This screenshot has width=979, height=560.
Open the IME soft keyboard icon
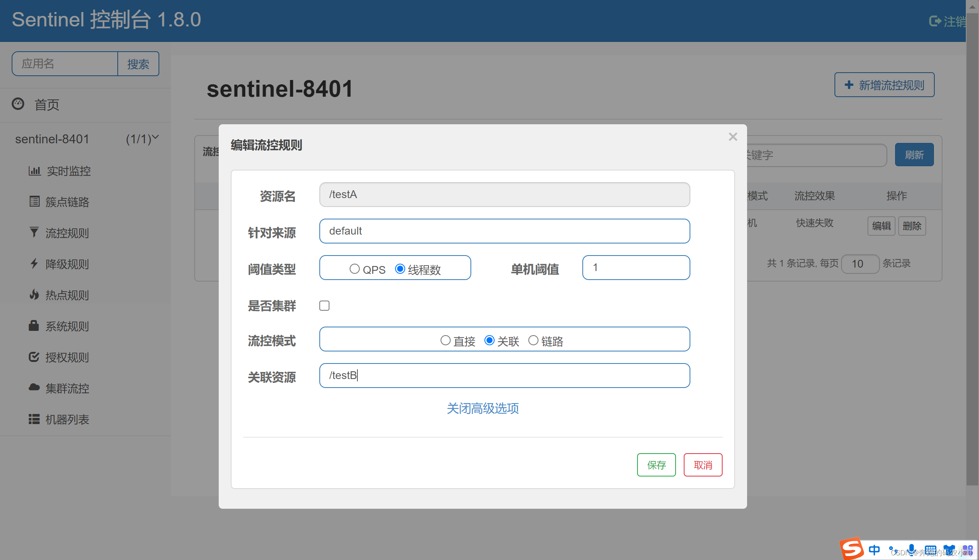930,550
